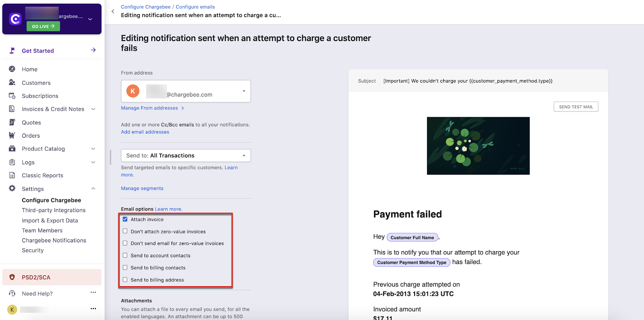Click the Send Test Mail button
This screenshot has height=320, width=644.
coord(576,107)
